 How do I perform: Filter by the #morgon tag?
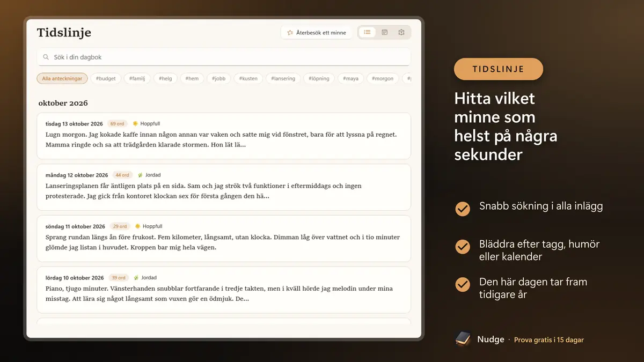(383, 78)
